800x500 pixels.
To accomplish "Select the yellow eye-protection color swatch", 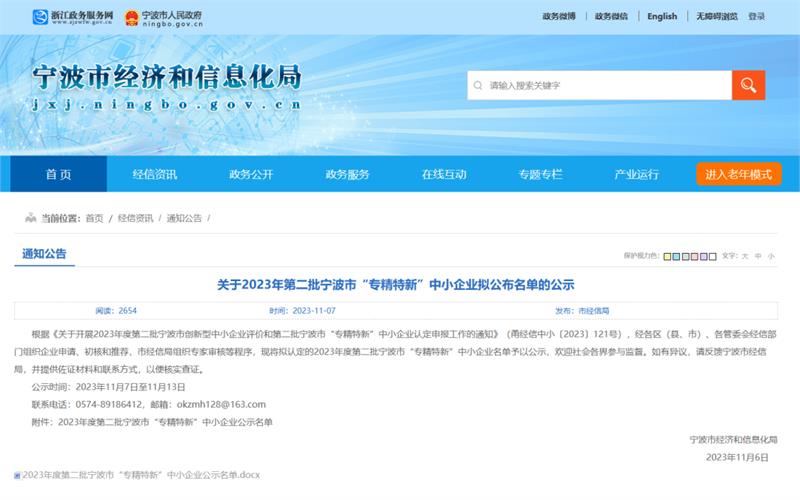I will click(x=667, y=256).
